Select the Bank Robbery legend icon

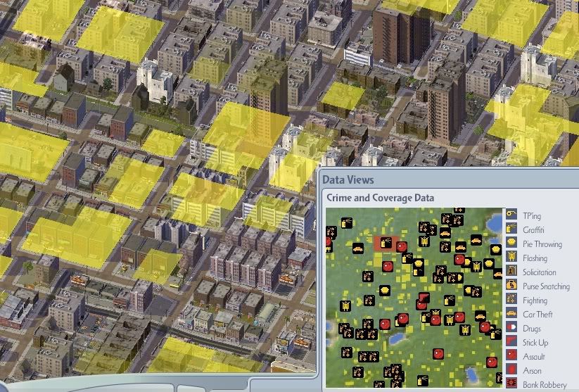pos(511,383)
